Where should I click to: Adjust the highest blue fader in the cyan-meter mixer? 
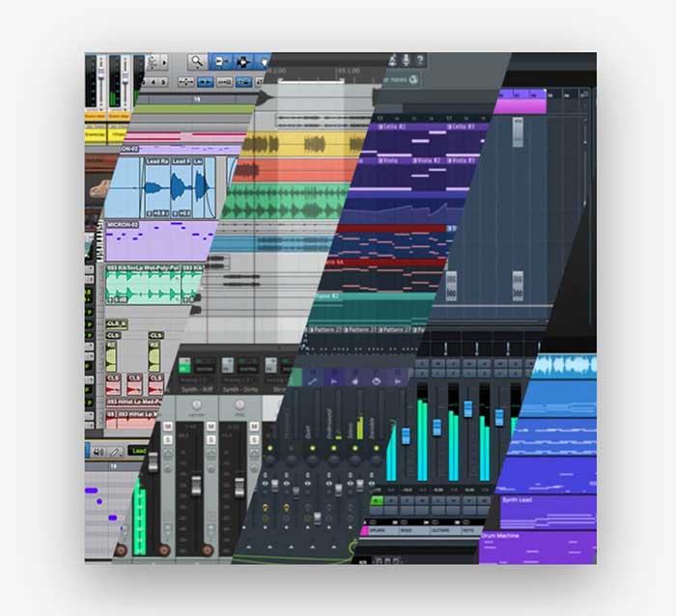click(x=467, y=408)
